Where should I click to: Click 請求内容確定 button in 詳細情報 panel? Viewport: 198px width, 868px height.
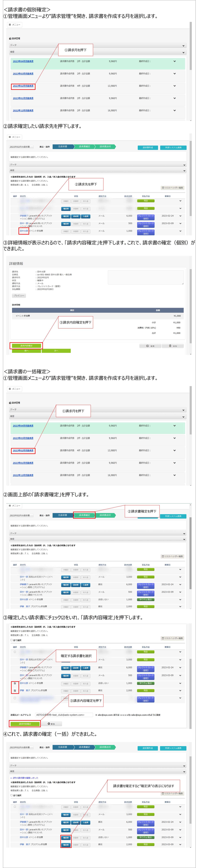(x=27, y=346)
